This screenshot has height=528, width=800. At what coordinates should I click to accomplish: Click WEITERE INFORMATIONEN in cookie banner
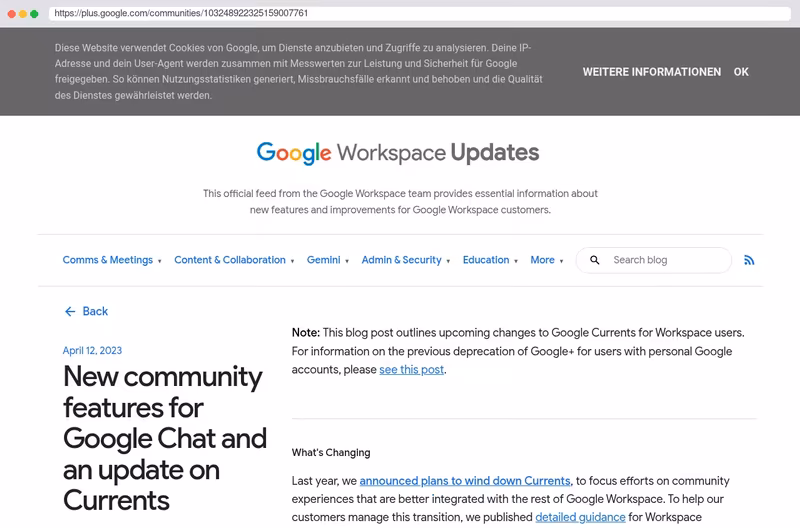click(x=652, y=72)
